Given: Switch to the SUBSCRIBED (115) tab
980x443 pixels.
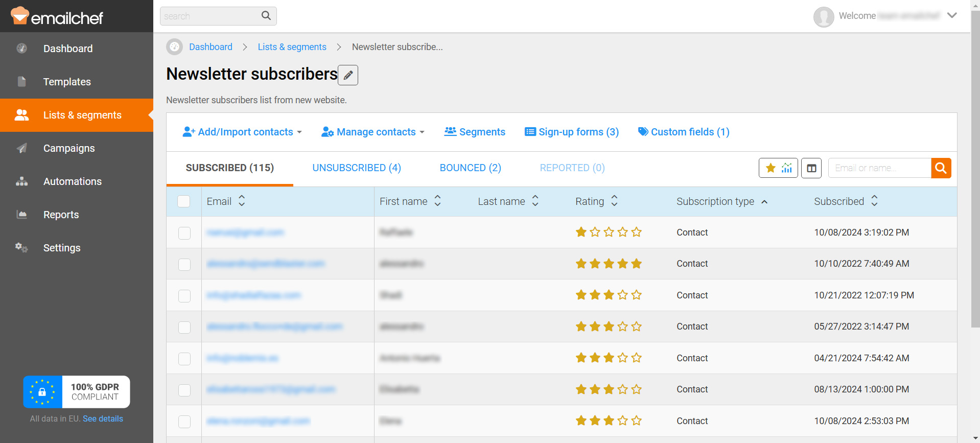Looking at the screenshot, I should pos(230,168).
